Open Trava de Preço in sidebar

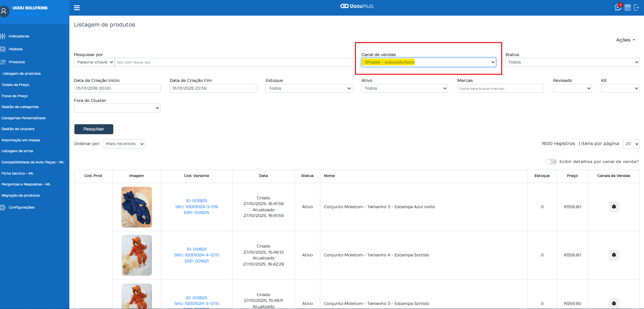pos(14,96)
